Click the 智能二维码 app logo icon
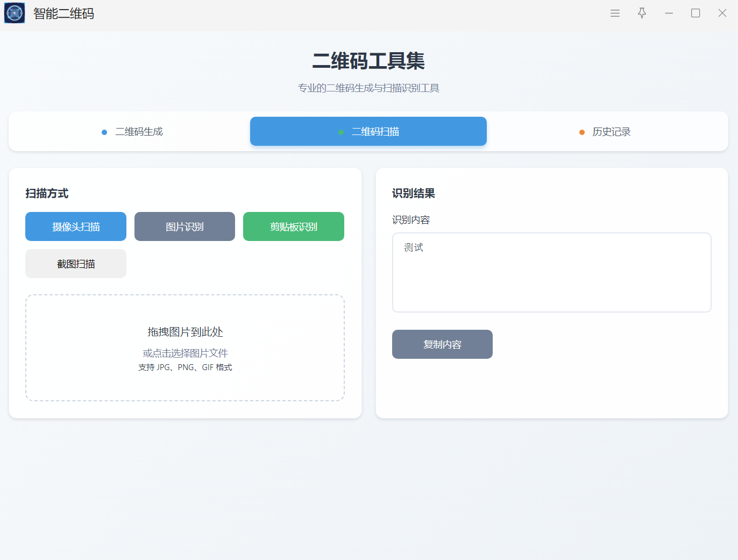Viewport: 738px width, 560px height. point(15,13)
